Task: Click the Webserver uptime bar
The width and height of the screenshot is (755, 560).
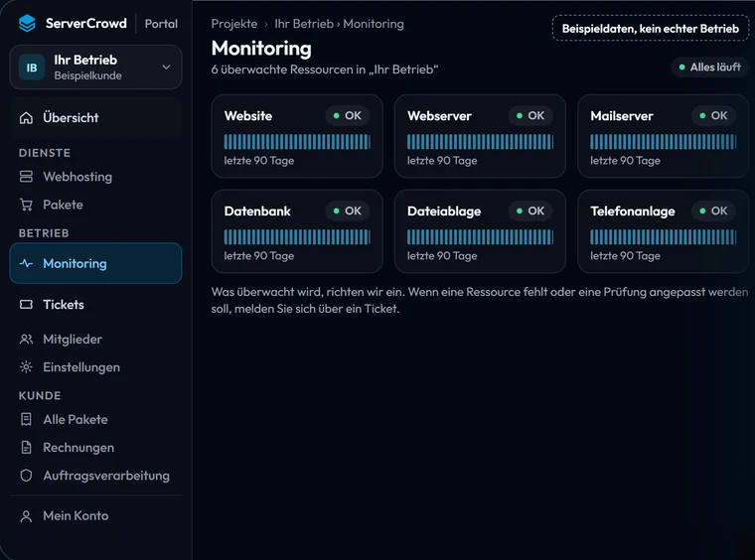Action: 480,142
